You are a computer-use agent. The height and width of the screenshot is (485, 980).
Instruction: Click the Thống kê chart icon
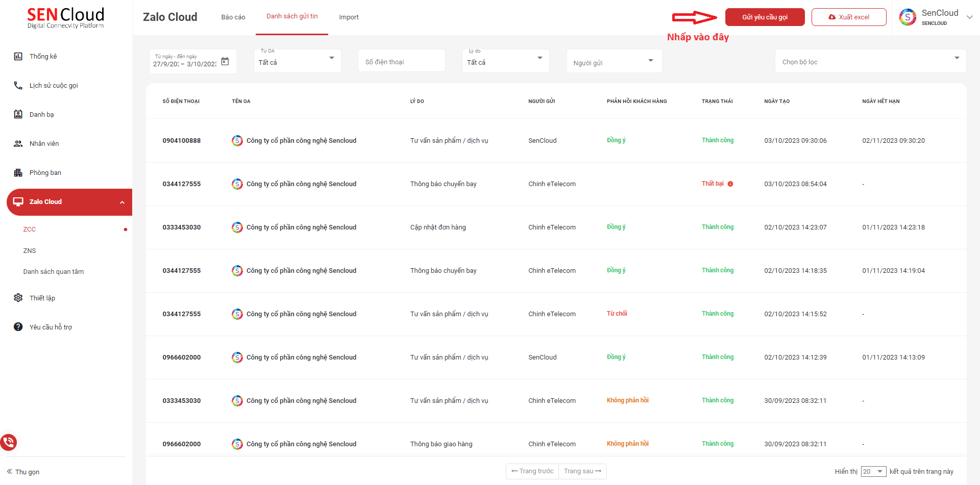pyautogui.click(x=18, y=57)
